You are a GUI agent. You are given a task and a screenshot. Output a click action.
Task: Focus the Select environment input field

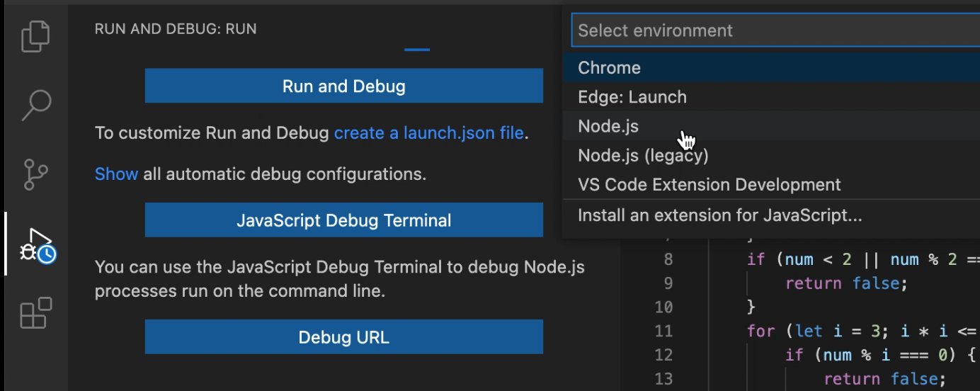(x=775, y=30)
